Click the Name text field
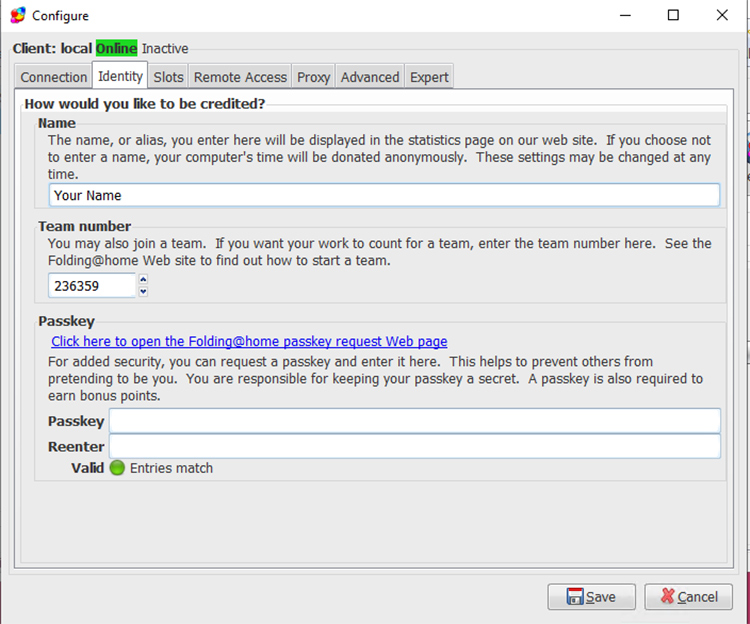The width and height of the screenshot is (750, 624). [384, 195]
